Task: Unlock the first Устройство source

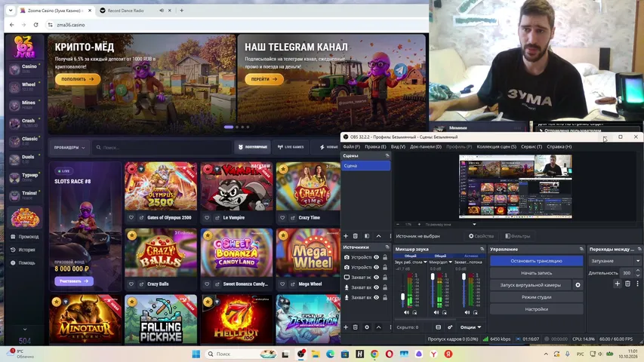Action: [x=385, y=257]
